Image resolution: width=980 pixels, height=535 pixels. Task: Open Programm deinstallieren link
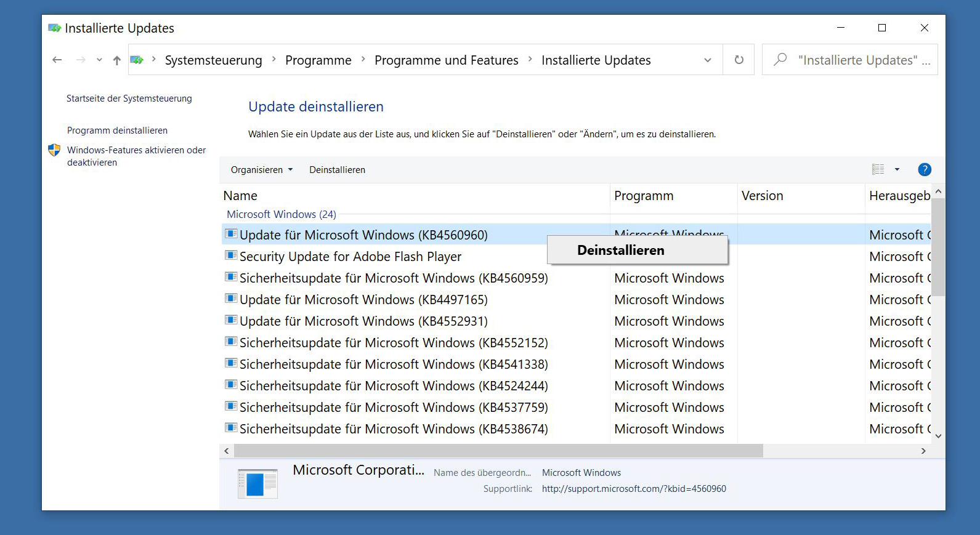(117, 131)
